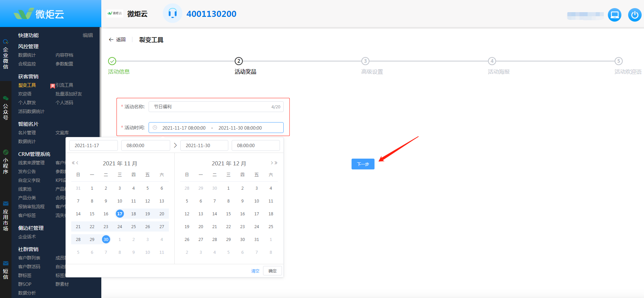
Task: Open 个人群发 in the sidebar
Action: point(27,103)
